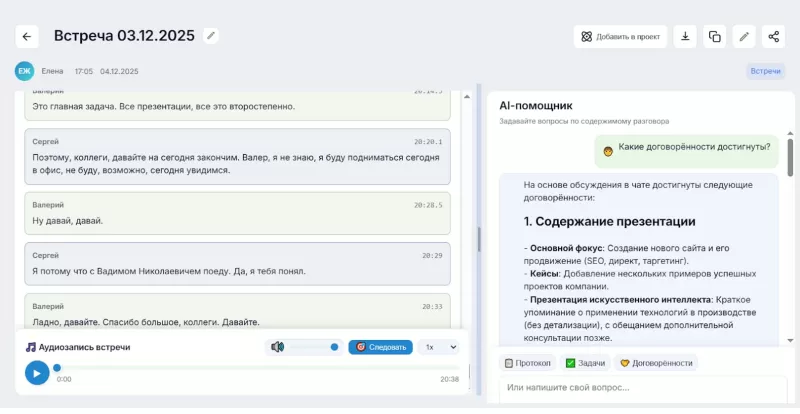Viewport: 800px width, 414px height.
Task: Click the 'Протокол' quick prompt
Action: coord(528,363)
